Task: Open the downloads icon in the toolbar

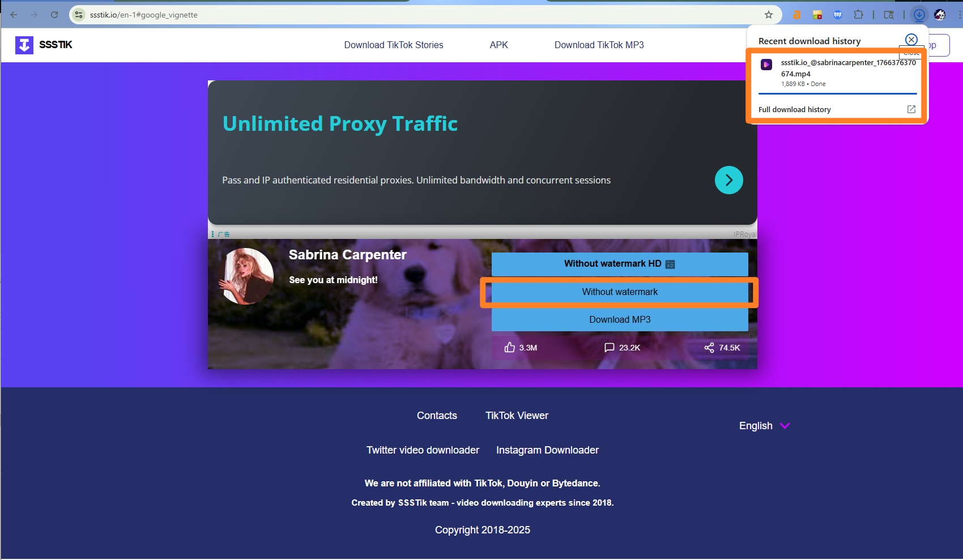Action: 918,15
